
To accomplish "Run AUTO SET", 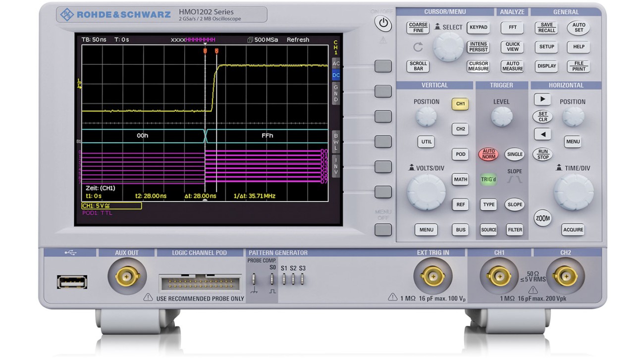I will (x=579, y=28).
